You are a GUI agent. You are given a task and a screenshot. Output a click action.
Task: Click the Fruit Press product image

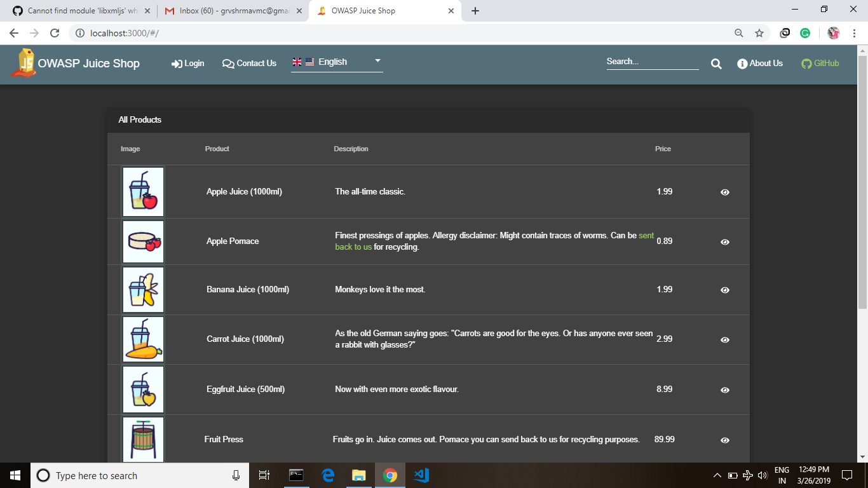click(x=143, y=439)
